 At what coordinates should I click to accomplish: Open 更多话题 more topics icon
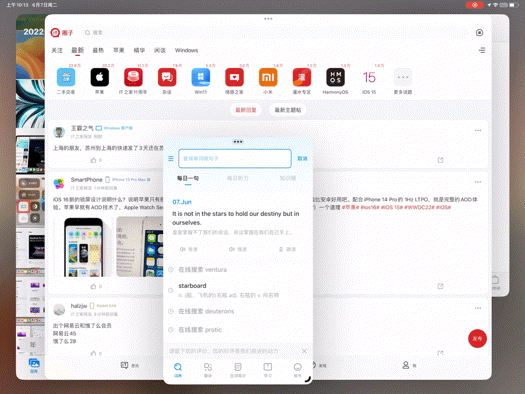coord(403,77)
